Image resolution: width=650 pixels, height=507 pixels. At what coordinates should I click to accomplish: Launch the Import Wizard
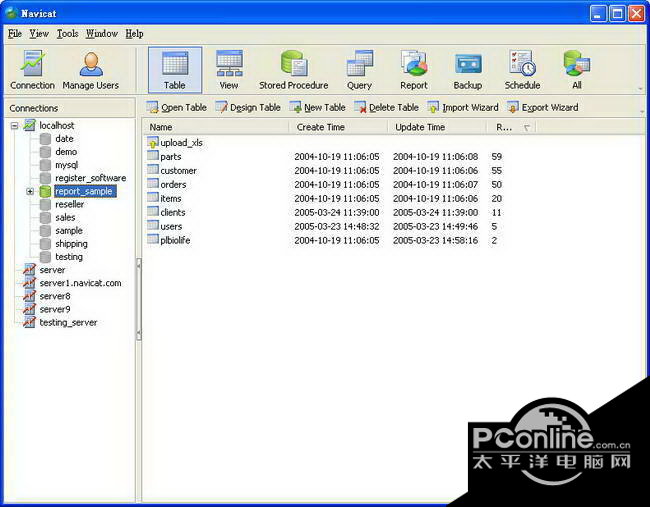(x=463, y=107)
